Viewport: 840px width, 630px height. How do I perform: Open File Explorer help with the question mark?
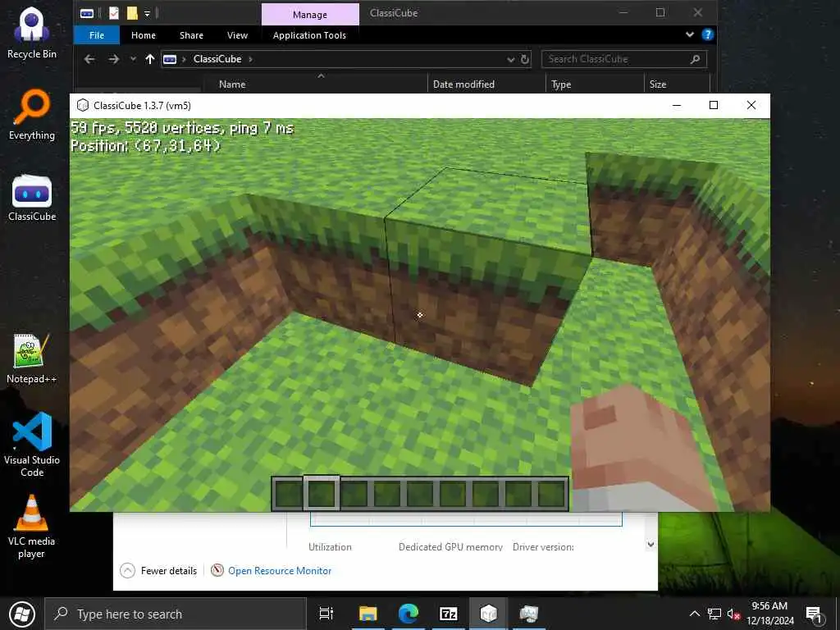pyautogui.click(x=708, y=34)
